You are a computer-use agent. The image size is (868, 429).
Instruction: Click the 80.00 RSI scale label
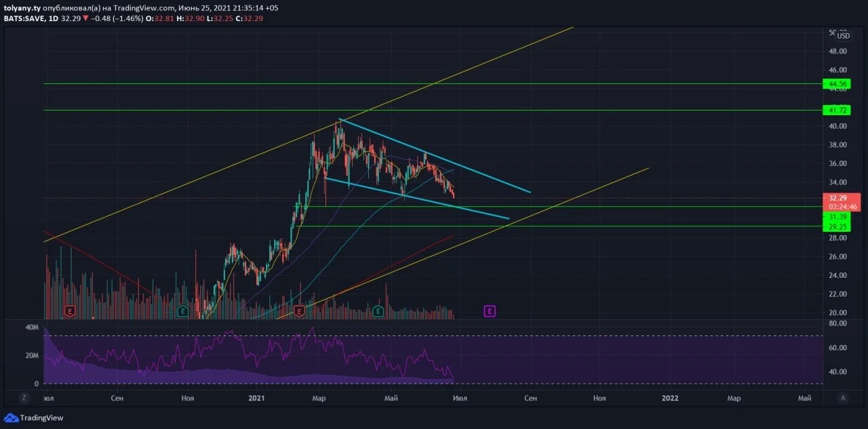(x=836, y=324)
